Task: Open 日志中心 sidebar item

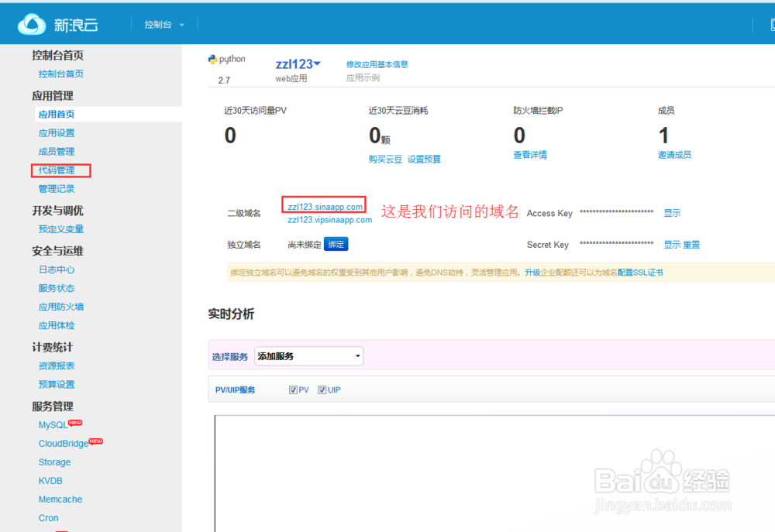Action: click(x=57, y=269)
